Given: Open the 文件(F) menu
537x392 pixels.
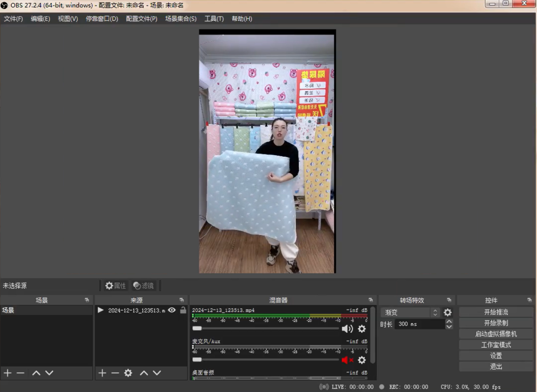Looking at the screenshot, I should 13,19.
